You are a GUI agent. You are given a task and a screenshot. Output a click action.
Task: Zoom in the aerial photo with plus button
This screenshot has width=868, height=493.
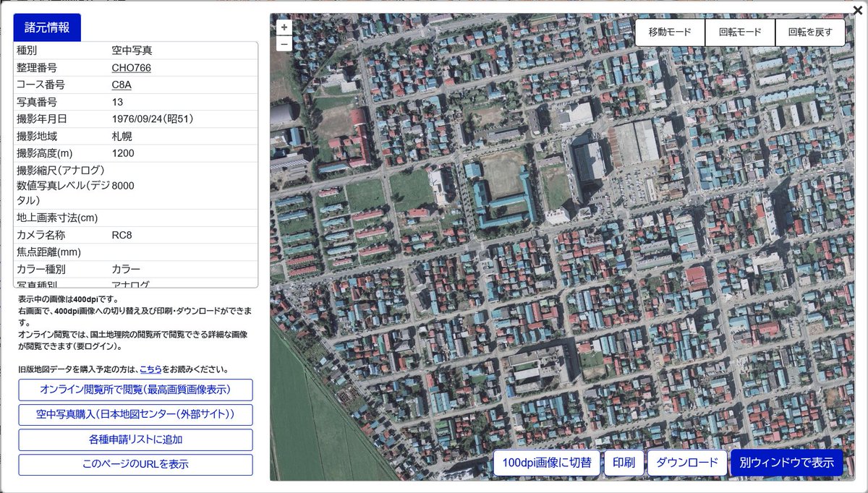tap(284, 27)
